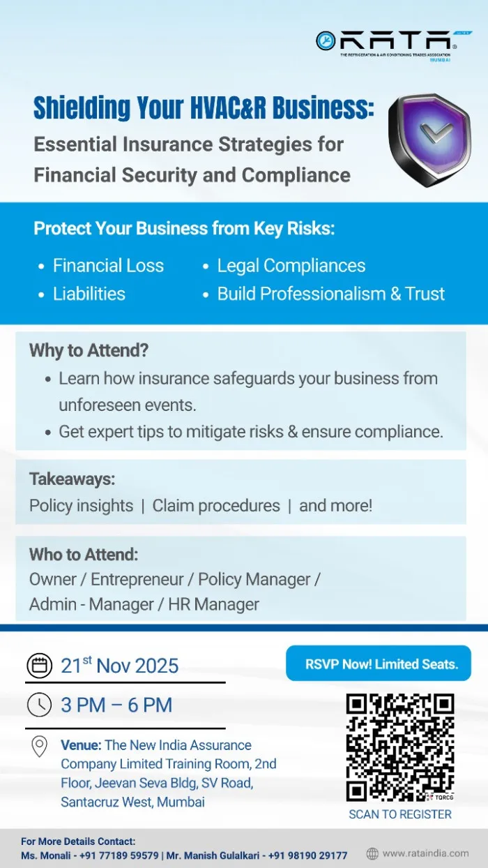Screen dimensions: 488x868
Task: Select the Legal Compliances bullet point
Action: point(291,266)
